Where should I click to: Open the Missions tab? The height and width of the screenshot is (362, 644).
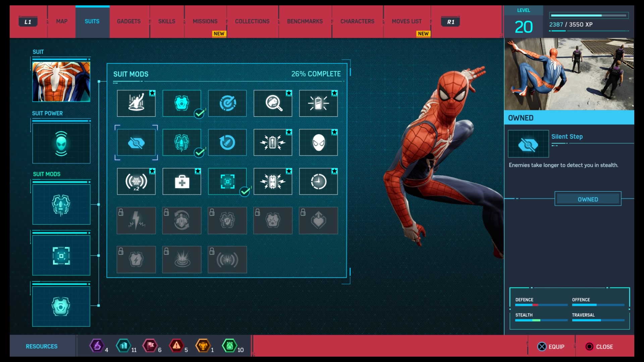click(x=205, y=21)
